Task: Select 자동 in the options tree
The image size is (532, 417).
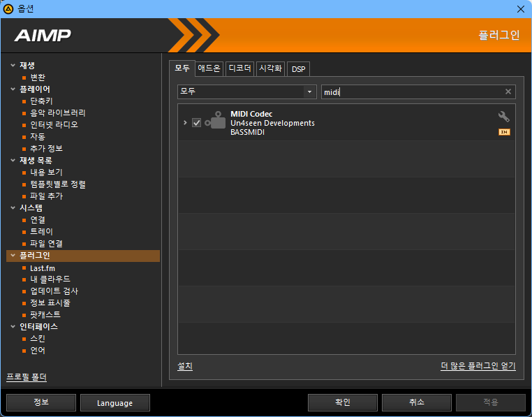Action: [x=38, y=136]
